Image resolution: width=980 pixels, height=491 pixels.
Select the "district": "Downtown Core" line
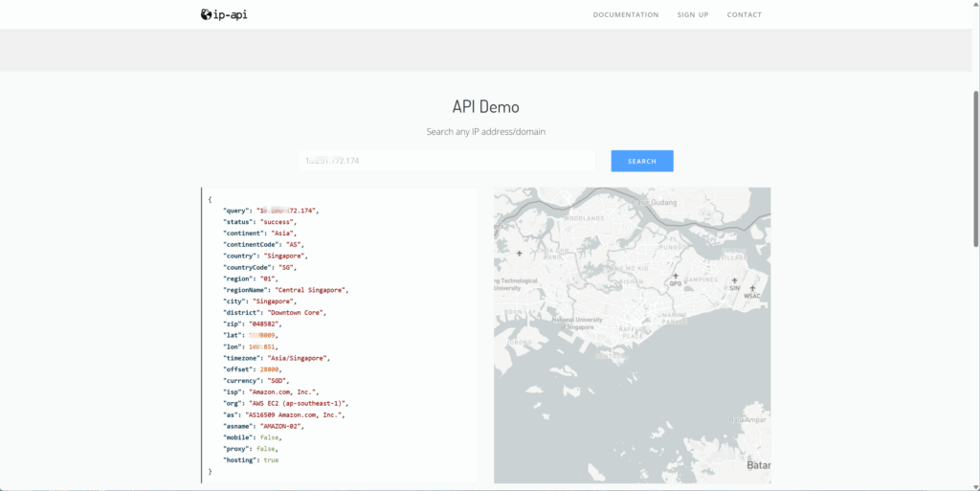coord(275,312)
